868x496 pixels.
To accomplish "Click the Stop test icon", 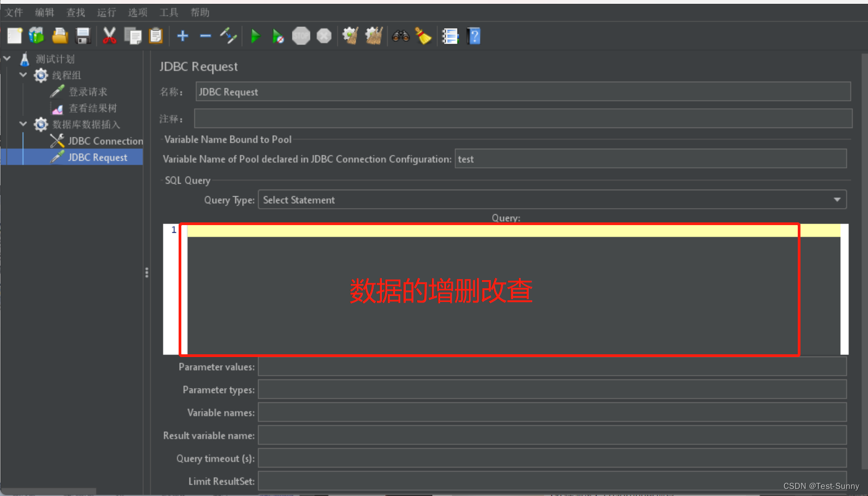I will coord(301,36).
